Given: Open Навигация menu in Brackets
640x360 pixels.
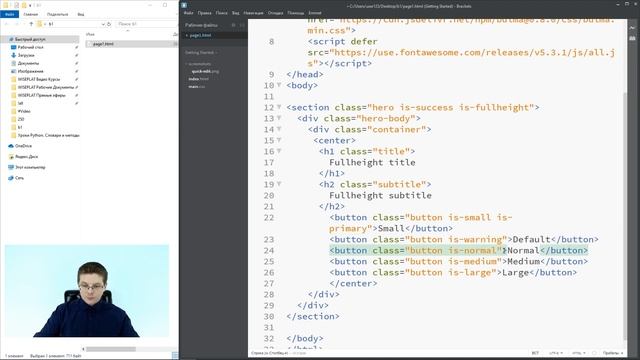Looking at the screenshot, I should [253, 13].
